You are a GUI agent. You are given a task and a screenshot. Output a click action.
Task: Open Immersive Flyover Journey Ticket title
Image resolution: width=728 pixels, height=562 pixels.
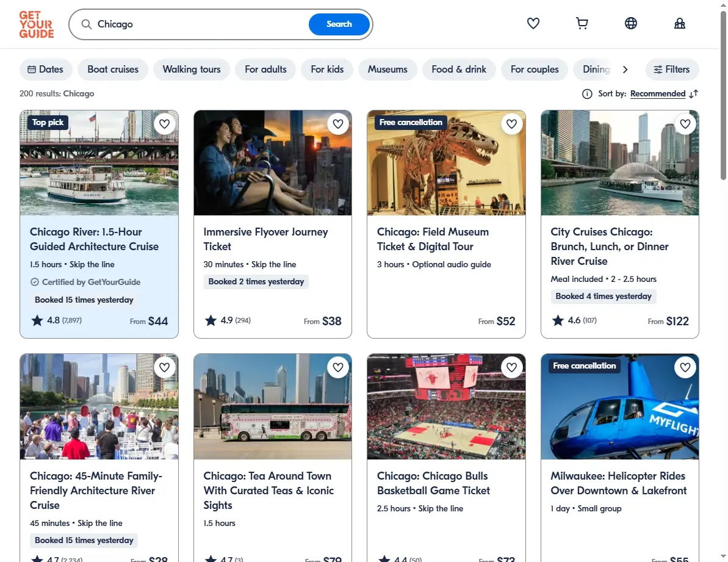(x=265, y=239)
